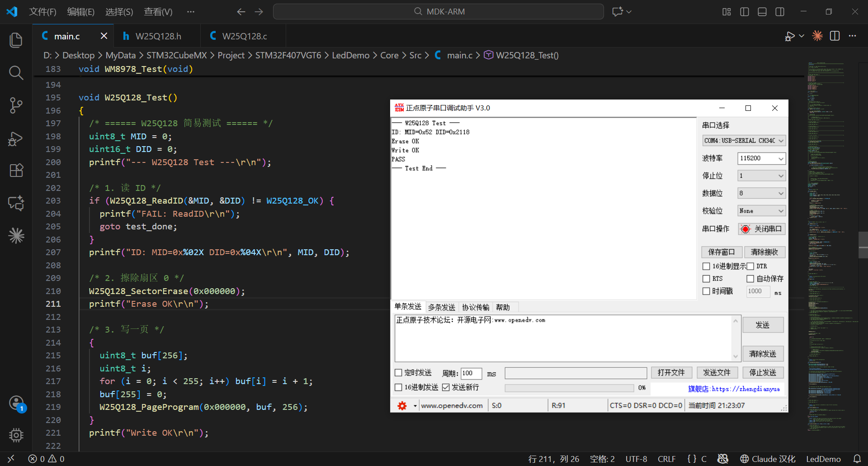Open the Manage gear in activity bar

tap(16, 435)
